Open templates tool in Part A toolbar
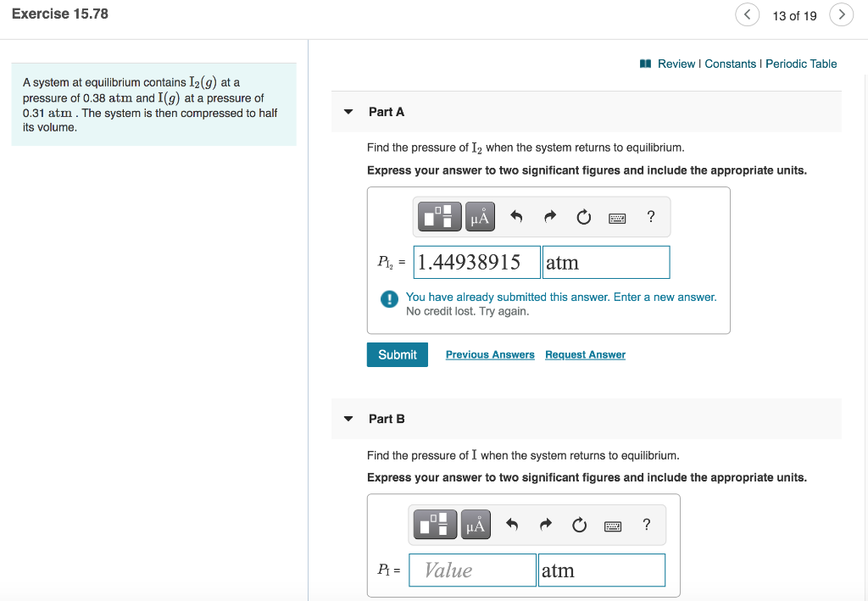Screen dimensions: 868x601 [440, 216]
